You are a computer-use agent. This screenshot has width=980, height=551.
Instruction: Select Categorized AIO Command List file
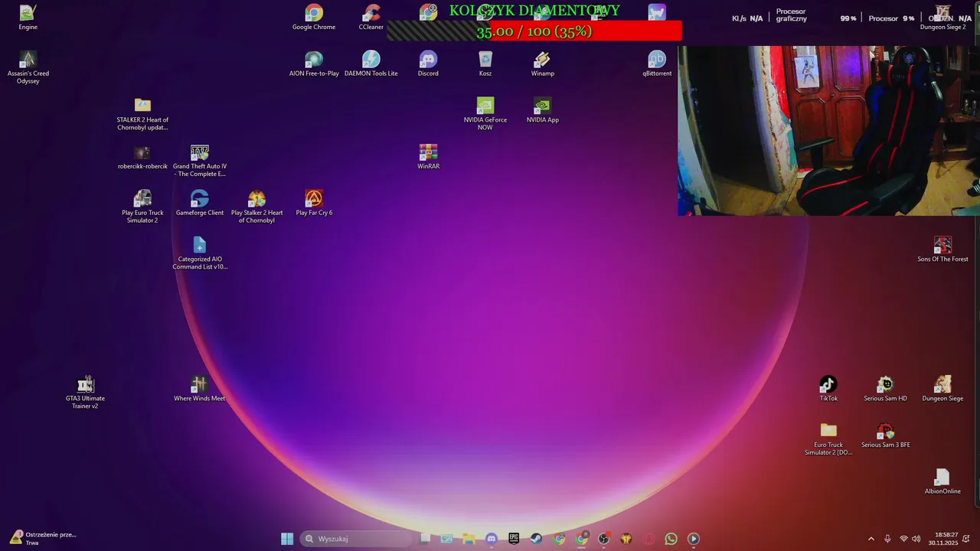click(200, 253)
